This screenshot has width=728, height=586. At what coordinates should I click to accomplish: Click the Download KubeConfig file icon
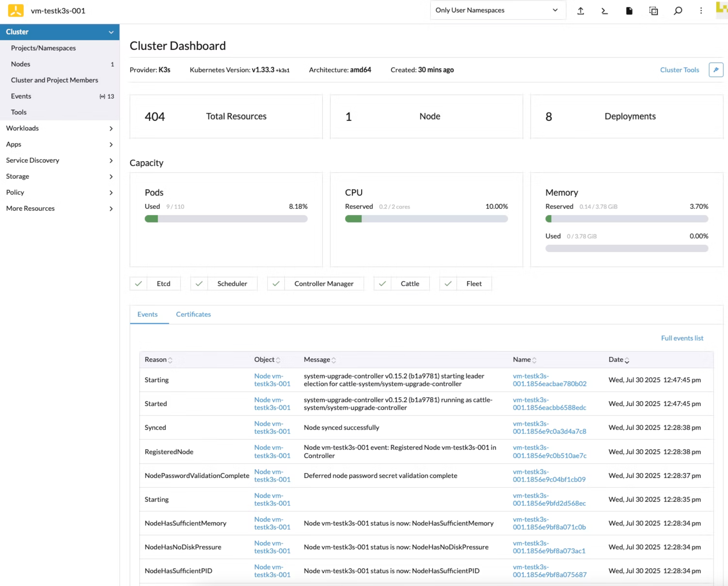[629, 11]
